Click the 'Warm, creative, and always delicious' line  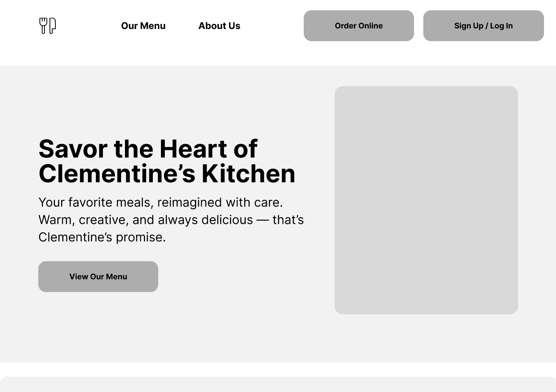[171, 220]
